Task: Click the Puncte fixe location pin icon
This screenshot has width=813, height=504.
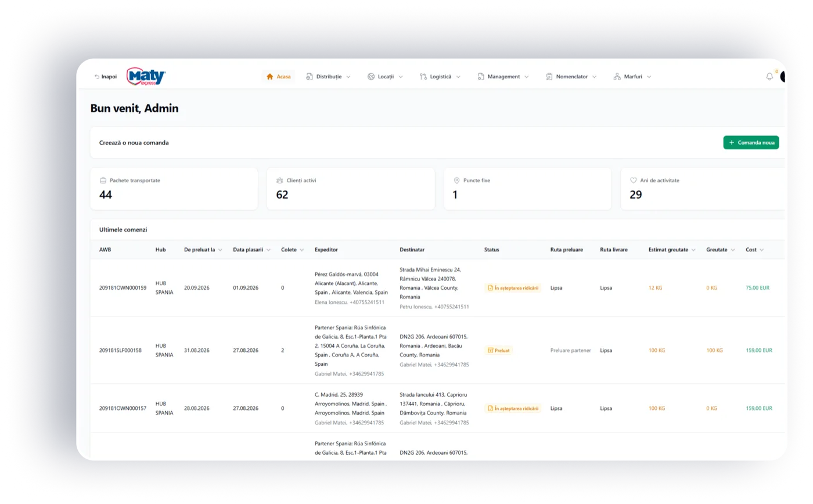Action: [456, 181]
